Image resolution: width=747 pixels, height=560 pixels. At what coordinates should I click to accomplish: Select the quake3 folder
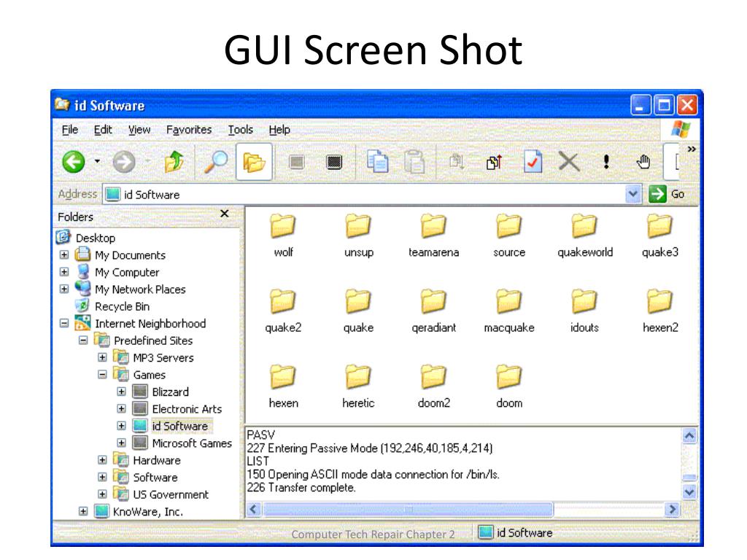click(x=659, y=236)
